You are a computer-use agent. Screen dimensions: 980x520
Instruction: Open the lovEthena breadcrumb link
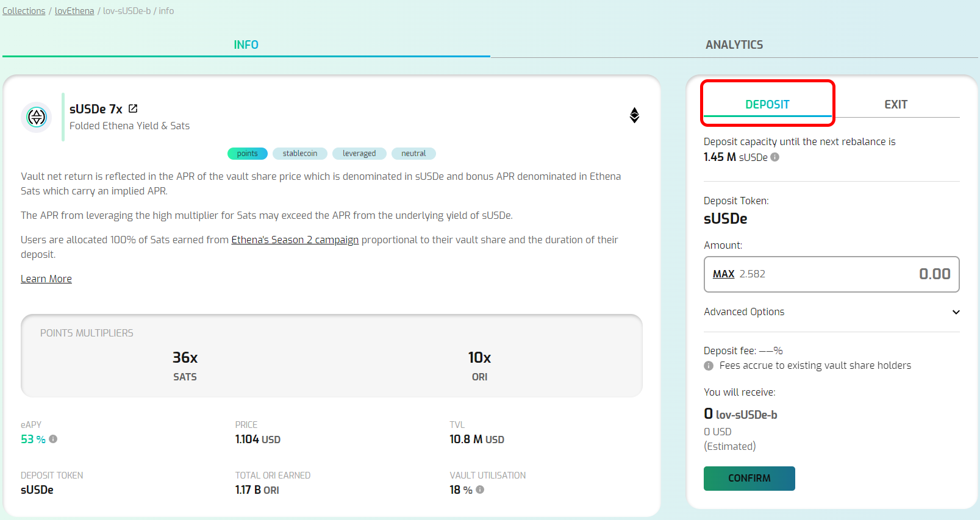(x=74, y=11)
